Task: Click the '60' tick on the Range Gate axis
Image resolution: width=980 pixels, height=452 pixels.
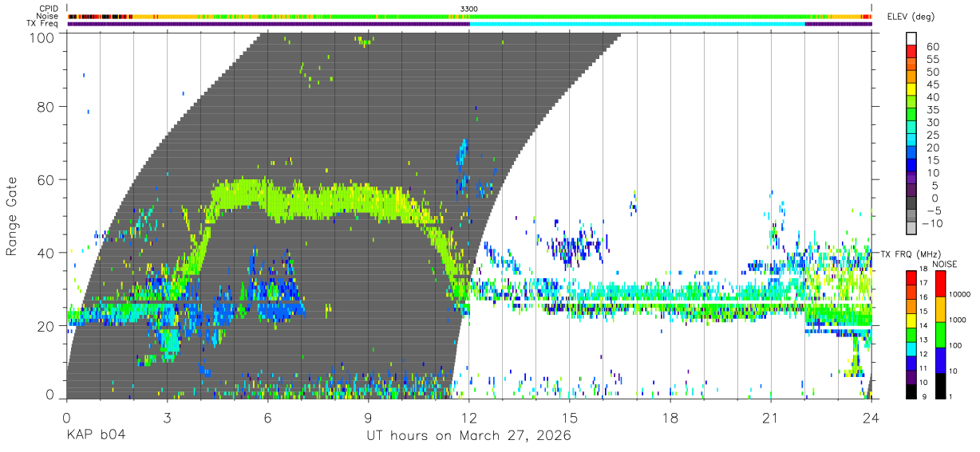Action: pyautogui.click(x=45, y=179)
